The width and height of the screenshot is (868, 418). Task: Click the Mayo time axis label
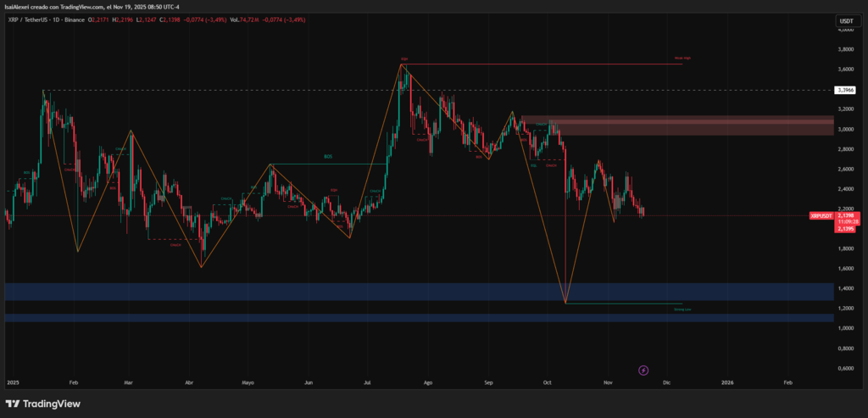(248, 382)
